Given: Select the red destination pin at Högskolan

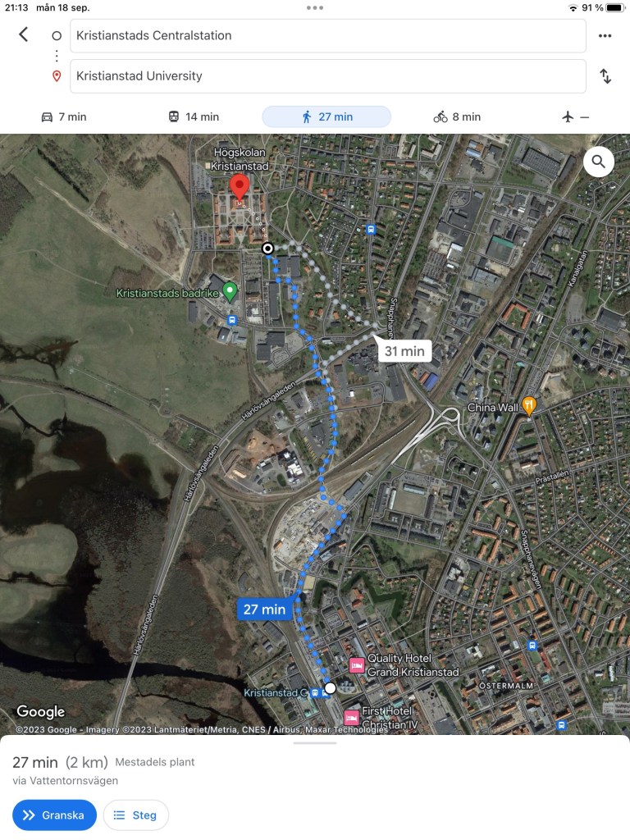Looking at the screenshot, I should [240, 188].
